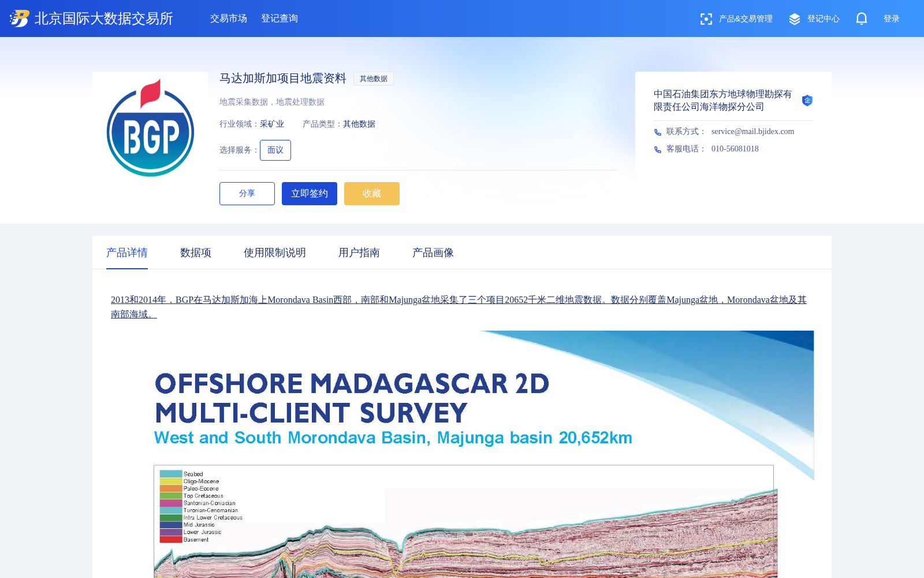Click the 登记中心 layers icon
The height and width of the screenshot is (578, 924).
click(795, 19)
